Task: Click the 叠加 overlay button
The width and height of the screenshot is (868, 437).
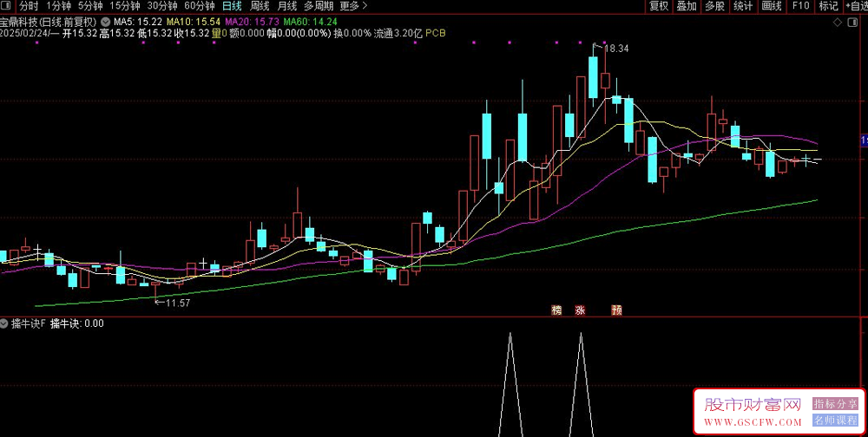Action: (x=687, y=6)
